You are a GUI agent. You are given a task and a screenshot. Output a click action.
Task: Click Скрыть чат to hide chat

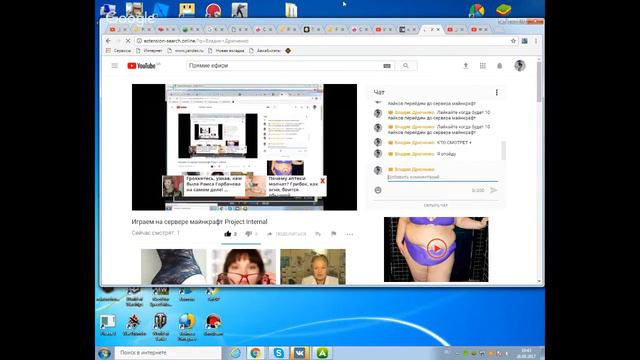click(x=436, y=205)
